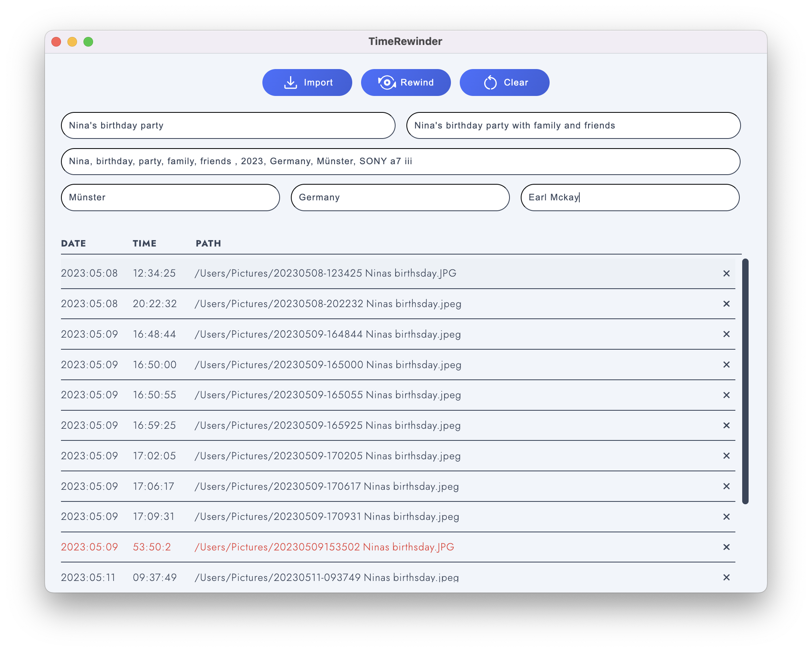
Task: Click the Clear button
Action: coord(504,83)
